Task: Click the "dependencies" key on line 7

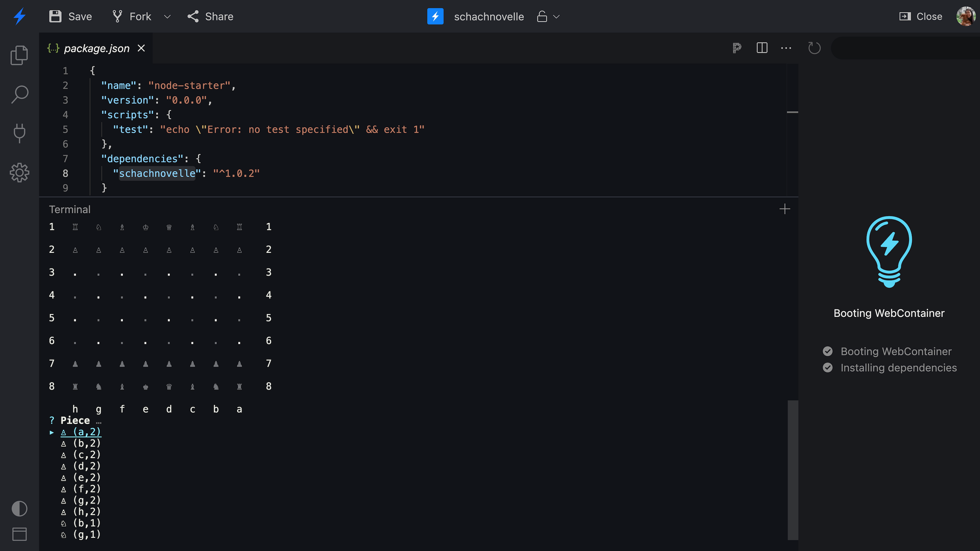Action: [142, 159]
